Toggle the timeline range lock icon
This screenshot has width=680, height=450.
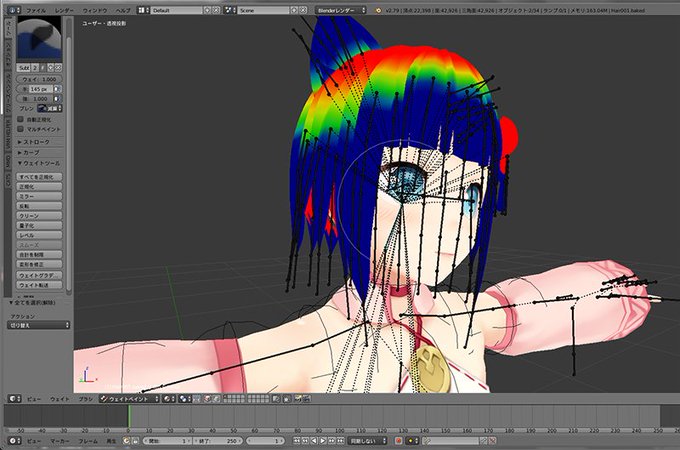pyautogui.click(x=135, y=440)
